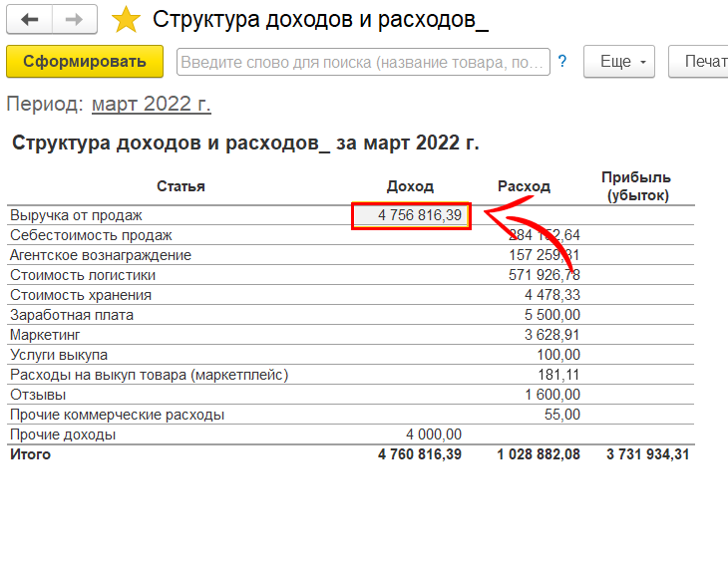Select the Стоимость хранения expense value
728x578 pixels.
pyautogui.click(x=551, y=295)
